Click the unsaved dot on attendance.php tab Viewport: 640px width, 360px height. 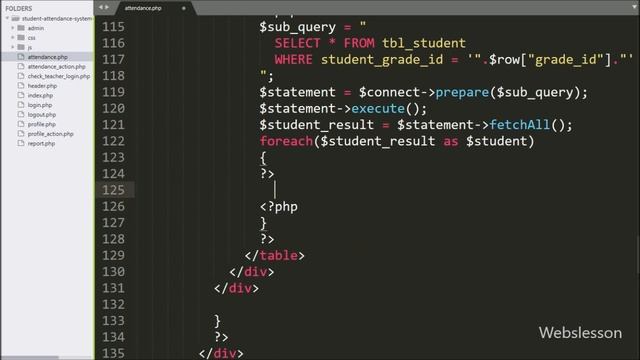click(x=184, y=8)
